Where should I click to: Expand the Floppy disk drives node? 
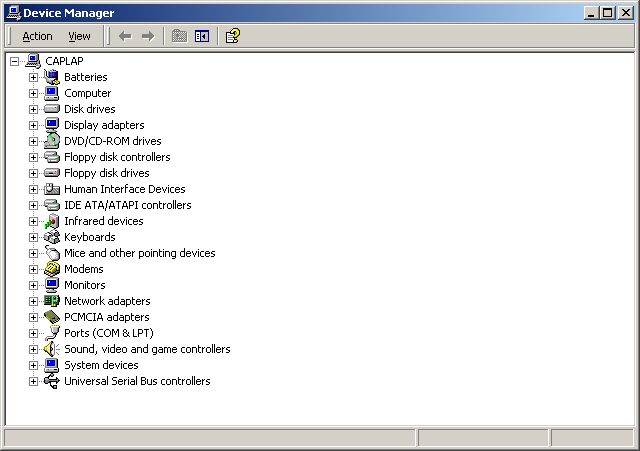click(x=33, y=173)
